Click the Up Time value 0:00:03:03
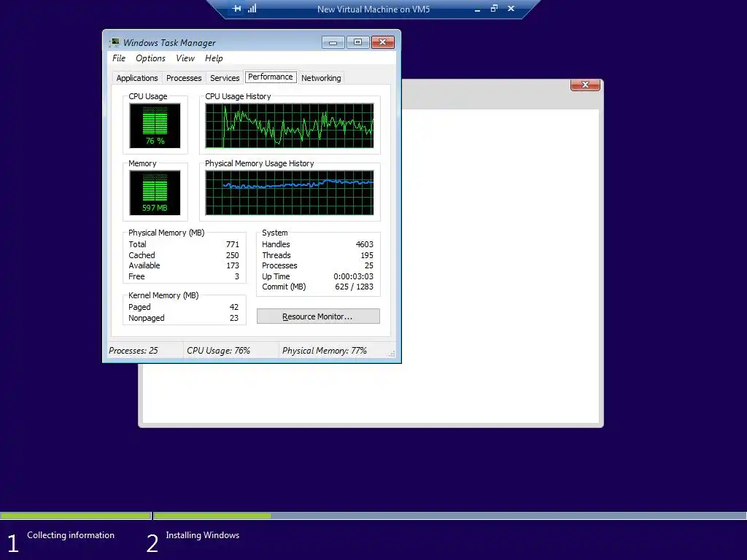The height and width of the screenshot is (560, 747). point(354,276)
